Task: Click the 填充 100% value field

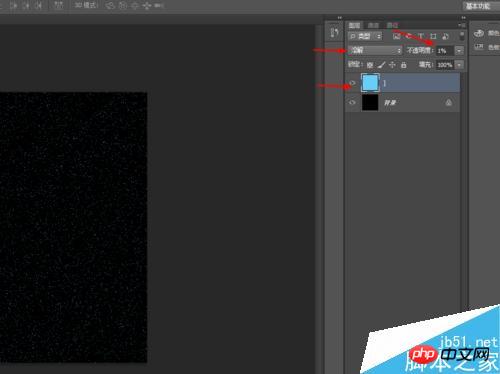Action: click(x=445, y=65)
